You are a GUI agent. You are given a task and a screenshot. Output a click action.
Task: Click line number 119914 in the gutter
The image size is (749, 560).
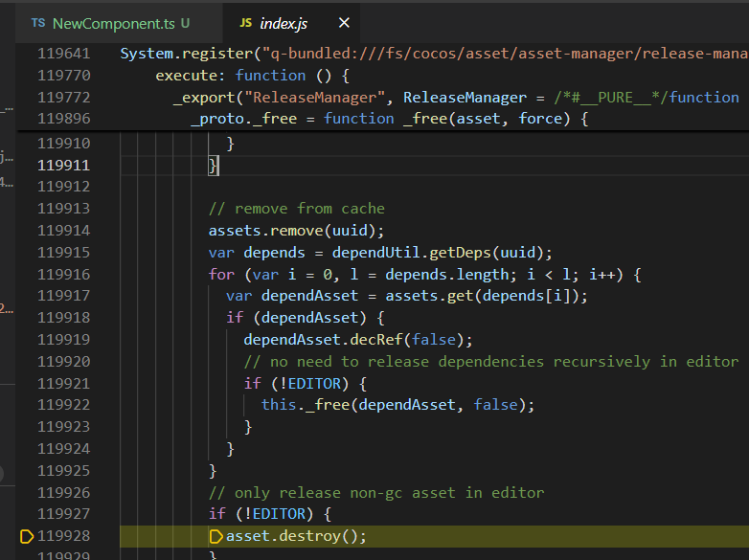63,231
